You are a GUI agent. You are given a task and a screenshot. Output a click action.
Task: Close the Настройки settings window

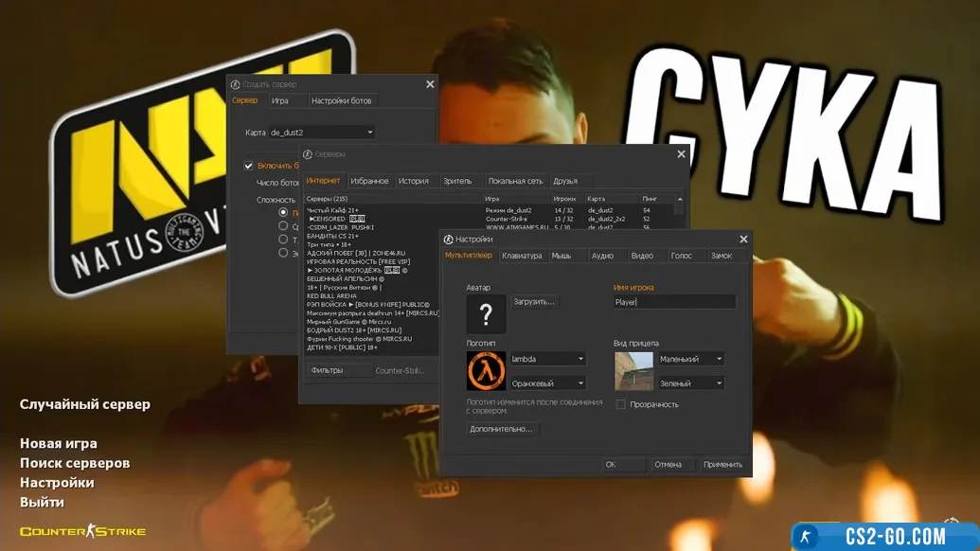[x=743, y=240]
